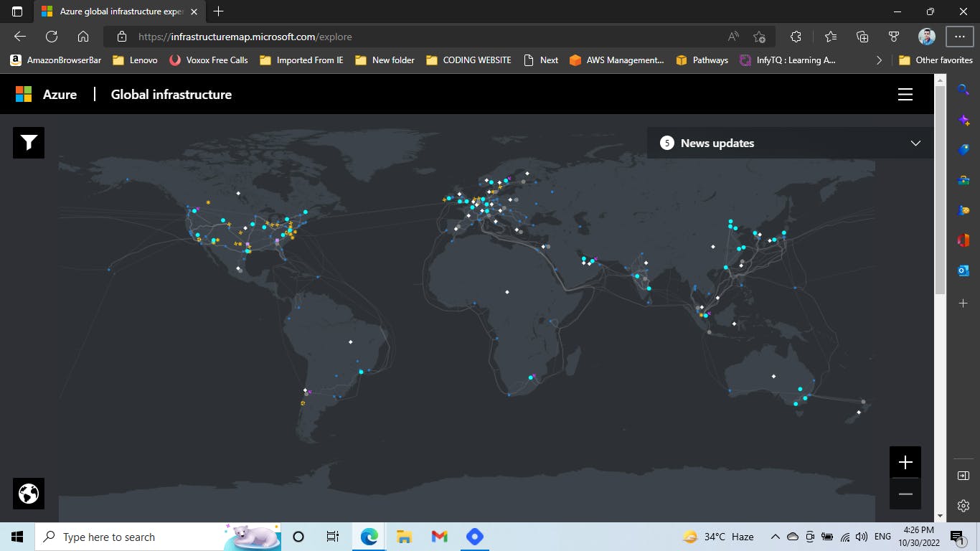Open File Explorer from taskbar
The image size is (980, 551).
coord(404,537)
